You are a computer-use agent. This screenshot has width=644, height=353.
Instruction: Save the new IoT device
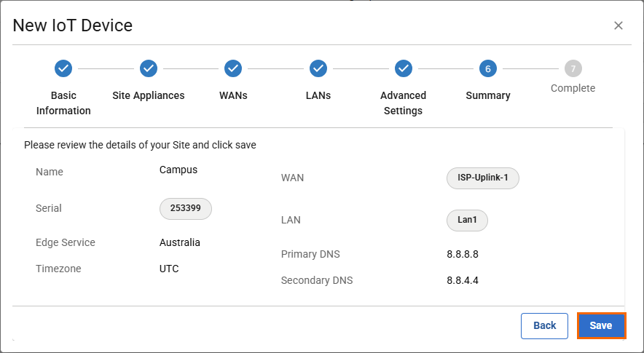(x=601, y=325)
